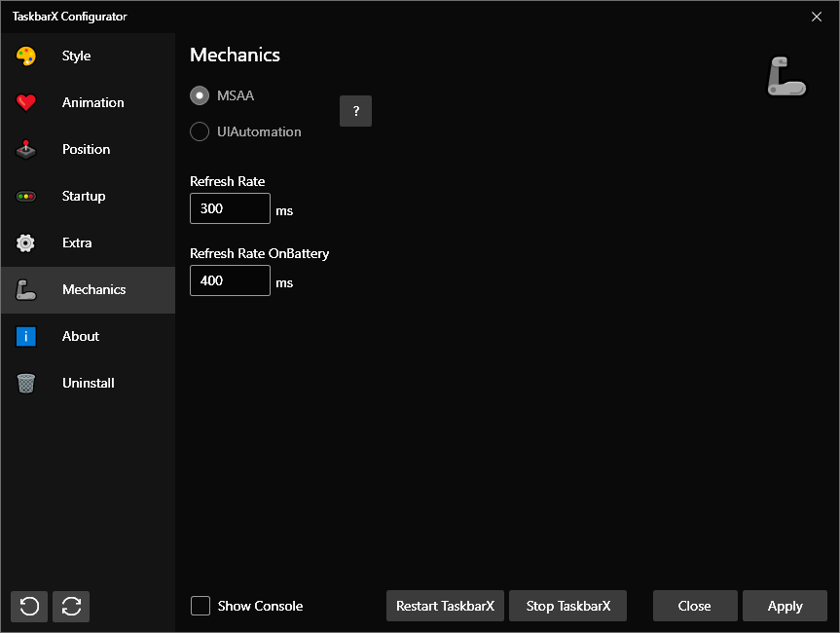Screen dimensions: 840x633
Task: Click the blue info About icon
Action: [26, 337]
